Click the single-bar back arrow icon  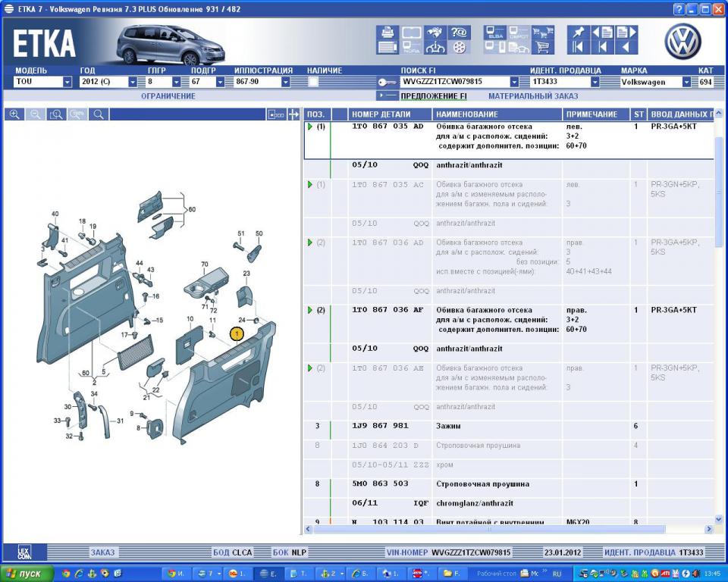pos(602,47)
